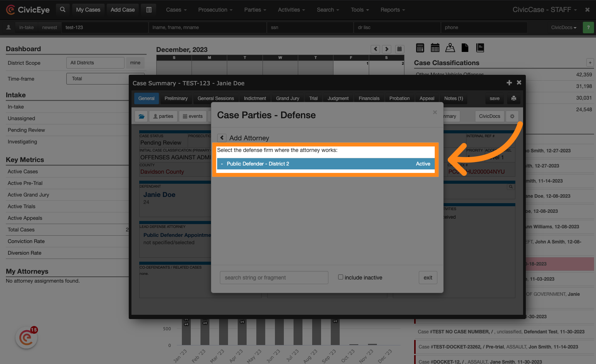The height and width of the screenshot is (364, 596).
Task: Click the plus icon in Case Summary header
Action: [x=509, y=83]
